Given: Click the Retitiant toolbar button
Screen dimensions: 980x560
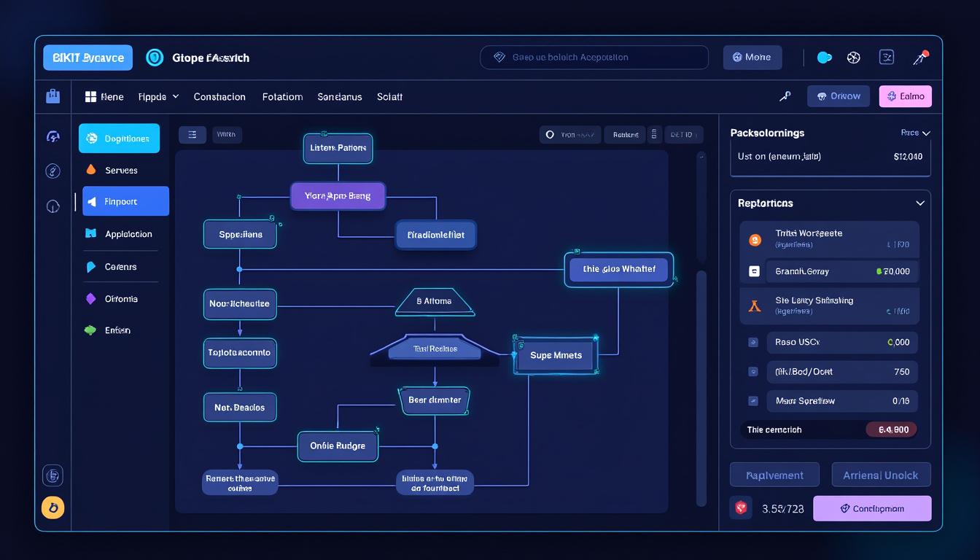Looking at the screenshot, I should [626, 135].
